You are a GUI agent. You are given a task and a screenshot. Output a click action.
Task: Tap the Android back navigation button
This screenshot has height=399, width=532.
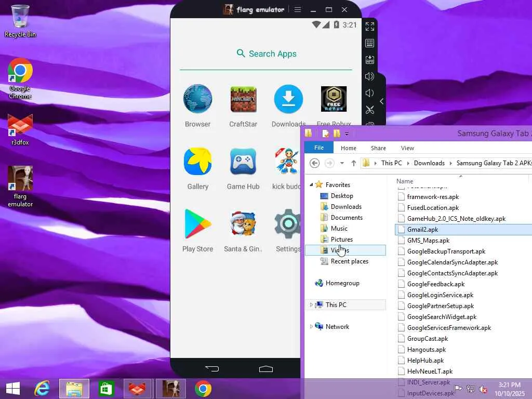(212, 368)
